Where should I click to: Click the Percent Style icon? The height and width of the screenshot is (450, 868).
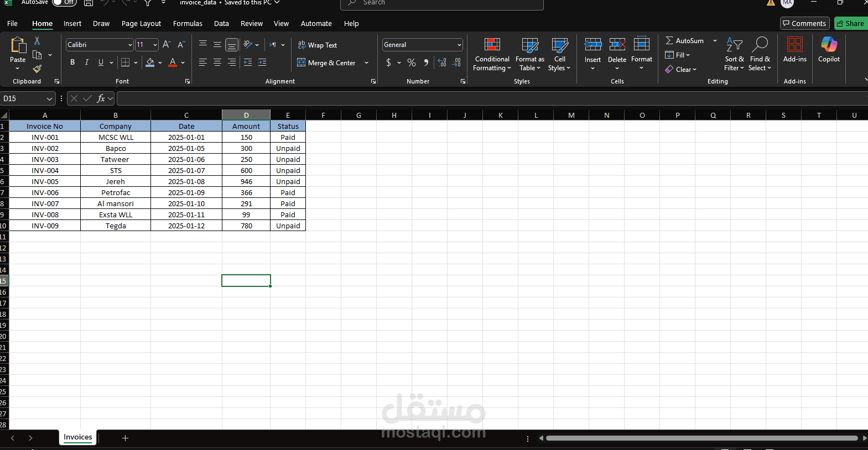tap(412, 62)
